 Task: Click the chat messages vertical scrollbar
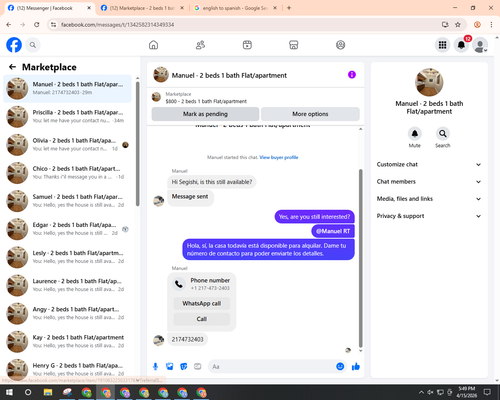360,258
